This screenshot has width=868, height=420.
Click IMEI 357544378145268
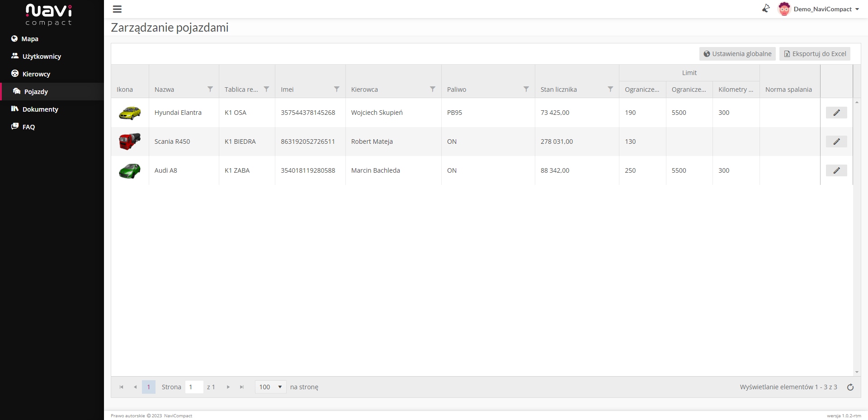point(308,113)
